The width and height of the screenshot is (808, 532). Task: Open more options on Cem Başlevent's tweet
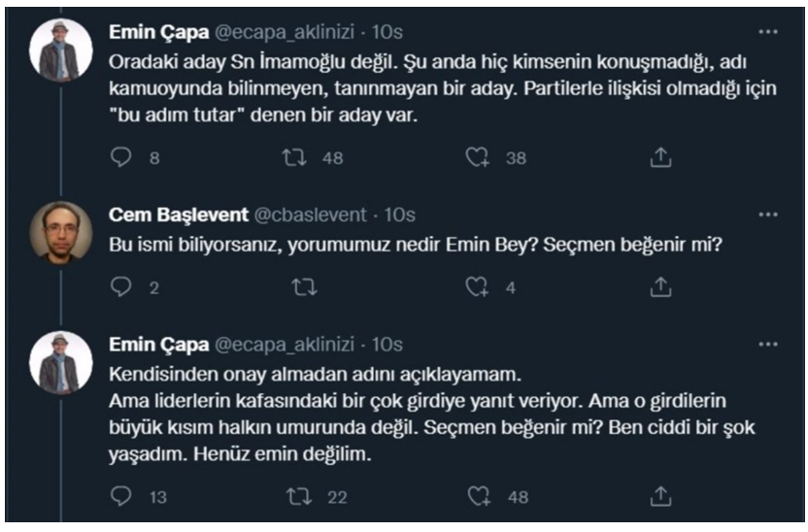click(x=768, y=215)
